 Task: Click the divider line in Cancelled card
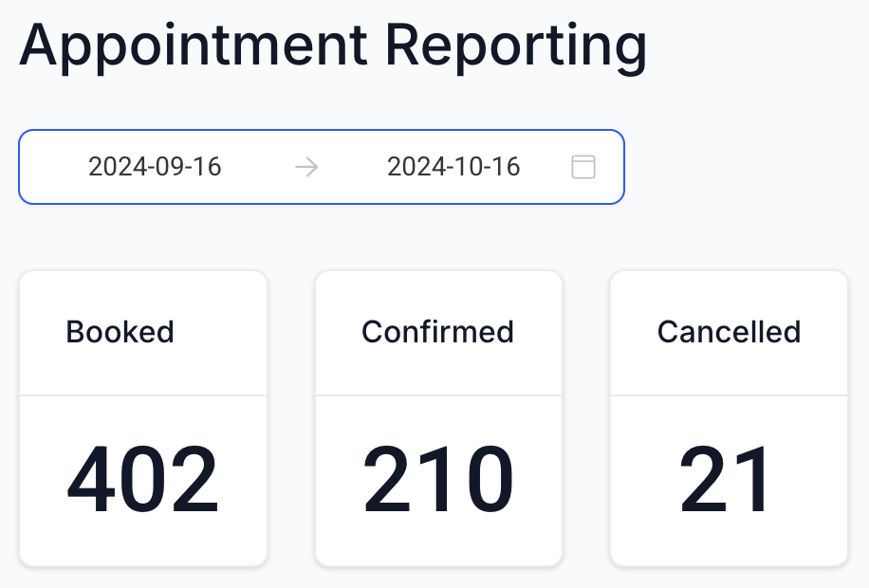[729, 395]
